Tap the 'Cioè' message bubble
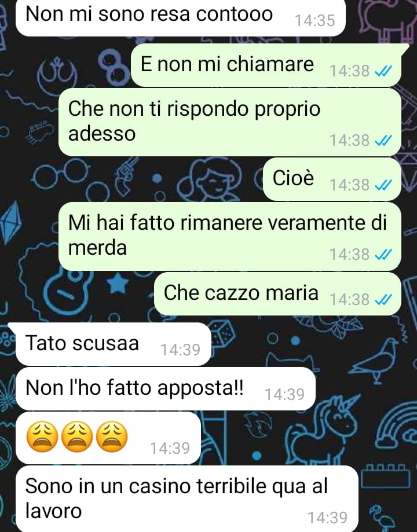417x532 pixels. [x=332, y=179]
